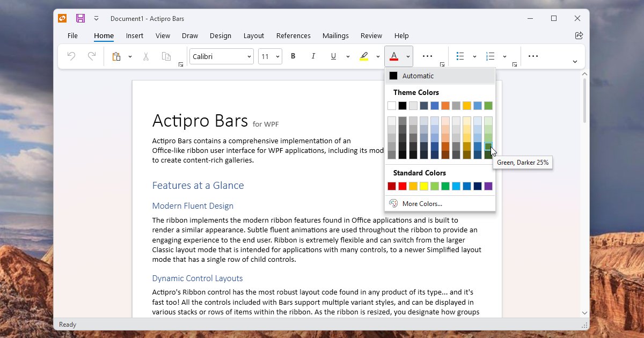Expand the text highlight color arrow
Image resolution: width=644 pixels, height=338 pixels.
(378, 56)
